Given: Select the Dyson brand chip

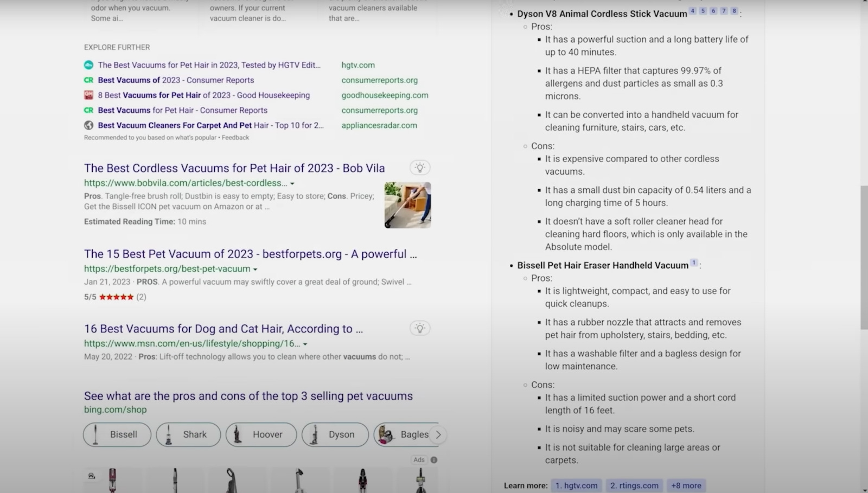Looking at the screenshot, I should pyautogui.click(x=335, y=434).
